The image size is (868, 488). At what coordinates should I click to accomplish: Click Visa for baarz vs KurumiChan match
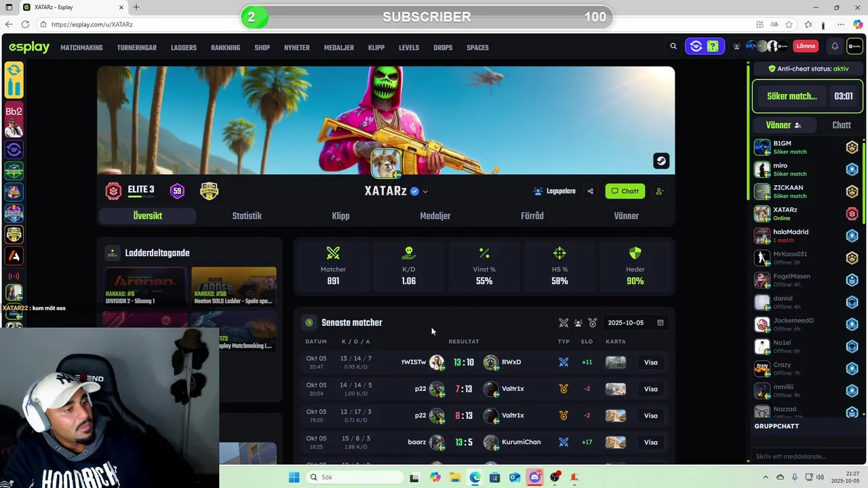click(650, 443)
